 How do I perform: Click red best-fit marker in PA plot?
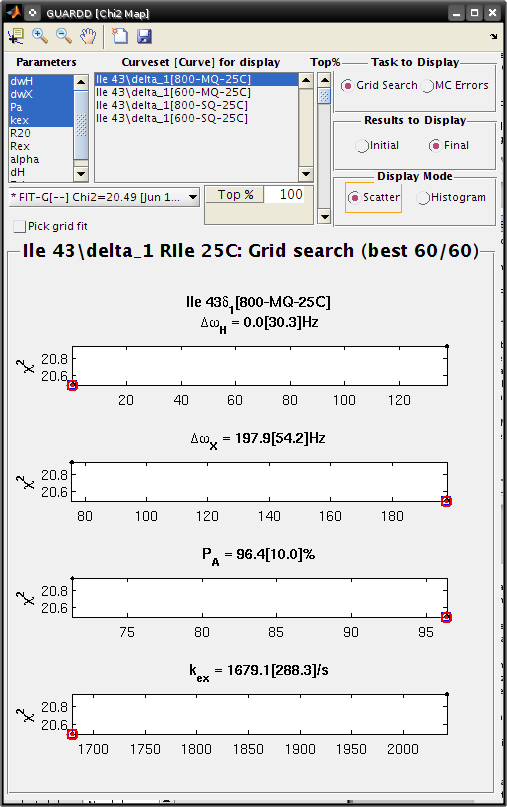tap(446, 617)
